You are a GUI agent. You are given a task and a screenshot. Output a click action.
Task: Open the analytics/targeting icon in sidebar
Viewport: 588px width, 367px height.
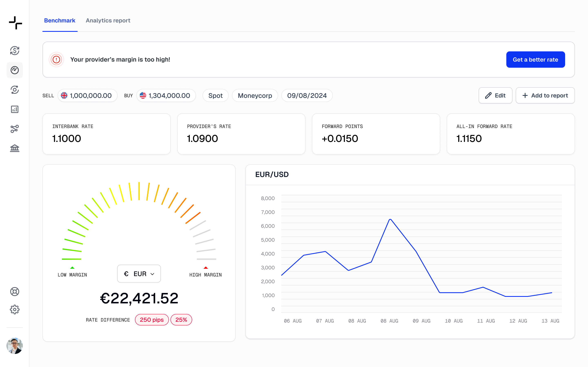pos(15,90)
